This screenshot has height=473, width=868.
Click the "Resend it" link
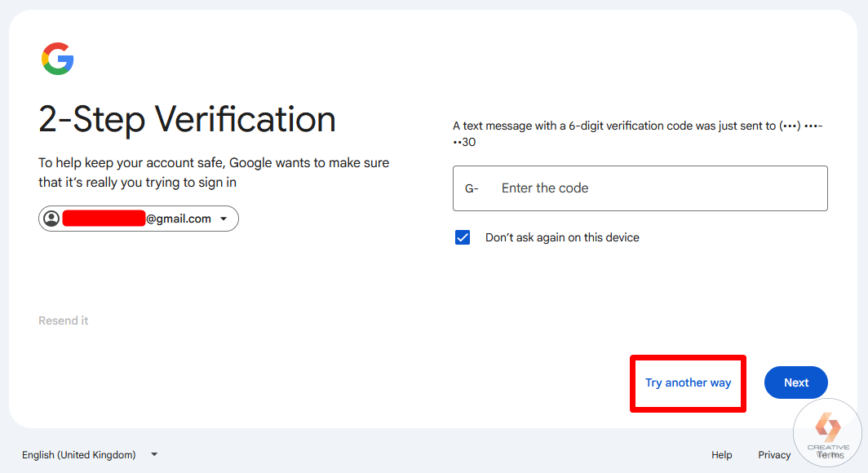pyautogui.click(x=63, y=320)
